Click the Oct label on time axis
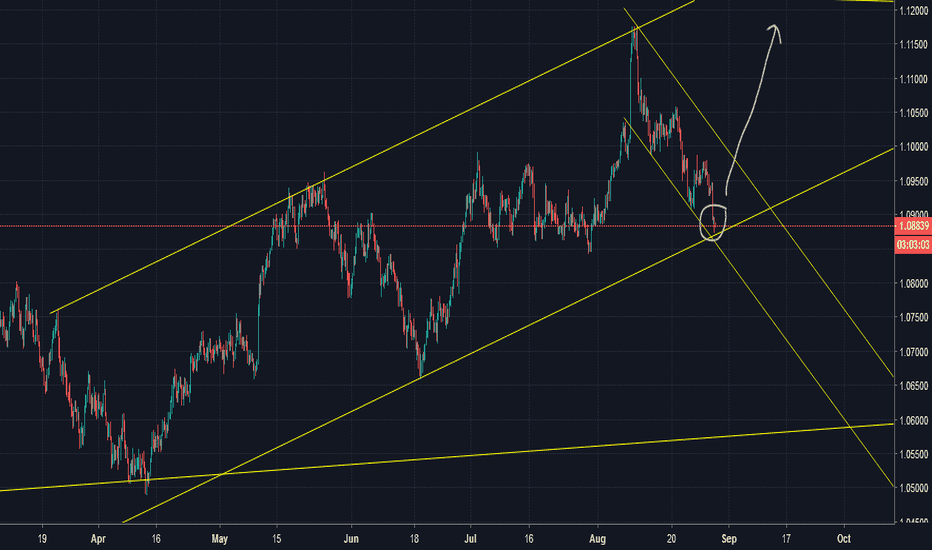 (x=843, y=539)
